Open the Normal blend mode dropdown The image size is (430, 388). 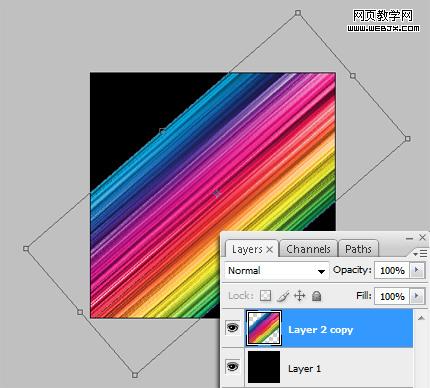tap(276, 270)
